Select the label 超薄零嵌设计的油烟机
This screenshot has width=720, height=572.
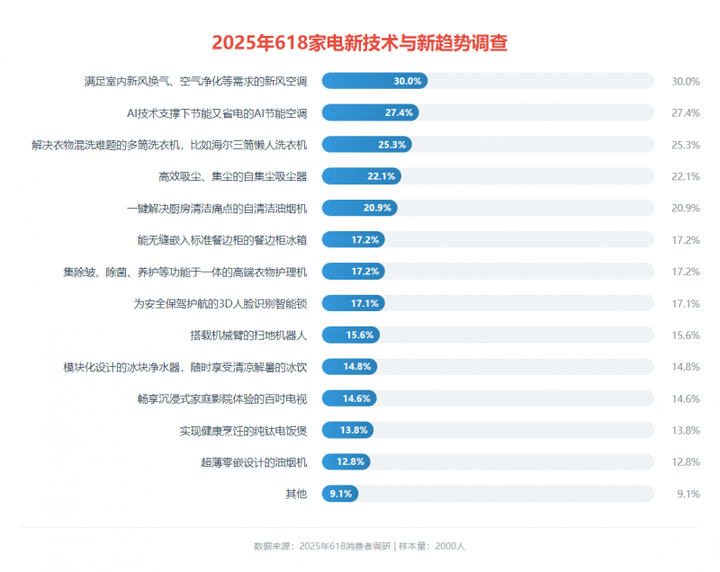(254, 462)
